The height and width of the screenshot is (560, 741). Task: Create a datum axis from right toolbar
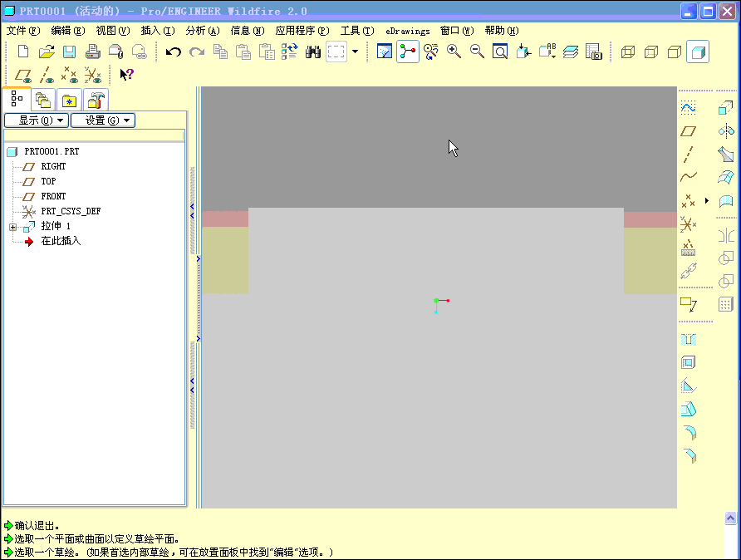[x=689, y=155]
